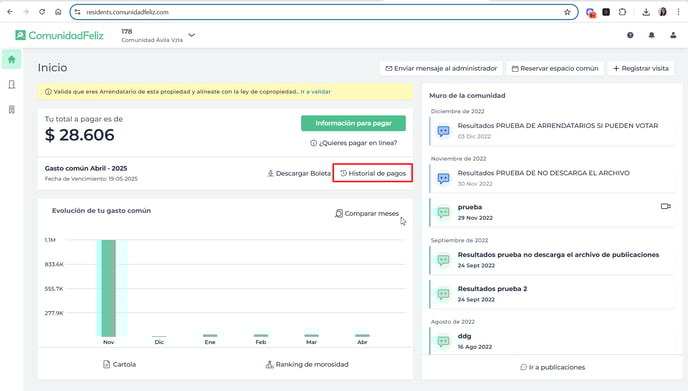This screenshot has width=688, height=391.
Task: Click the video camera icon on prueba post
Action: pyautogui.click(x=666, y=206)
